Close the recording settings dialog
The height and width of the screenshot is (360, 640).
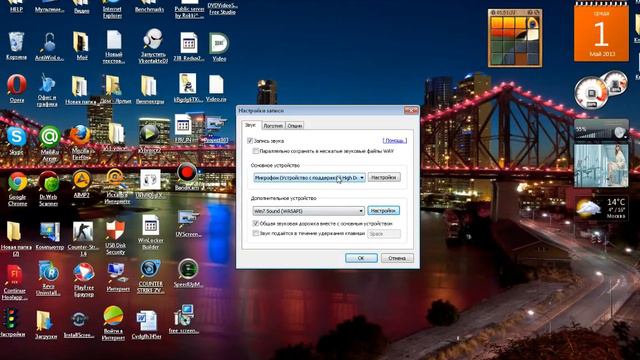pos(411,110)
